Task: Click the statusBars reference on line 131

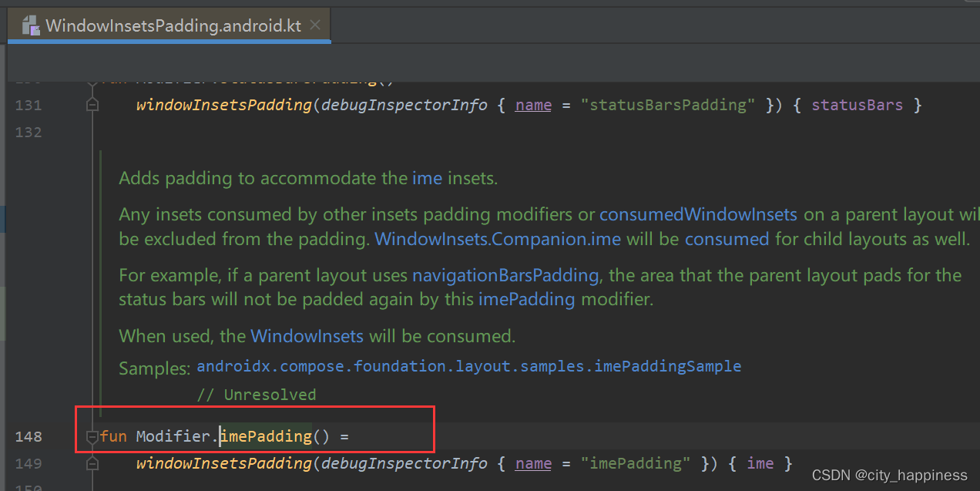Action: [857, 104]
